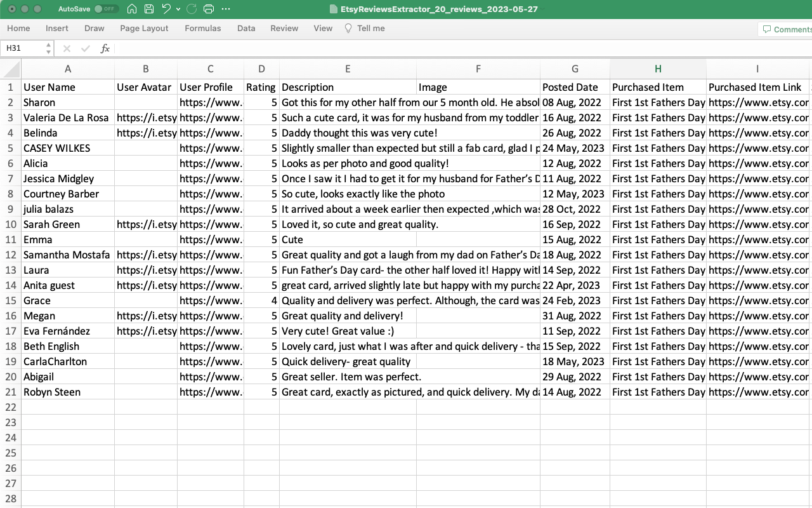This screenshot has width=812, height=508.
Task: Click the formula bar input field
Action: (463, 48)
